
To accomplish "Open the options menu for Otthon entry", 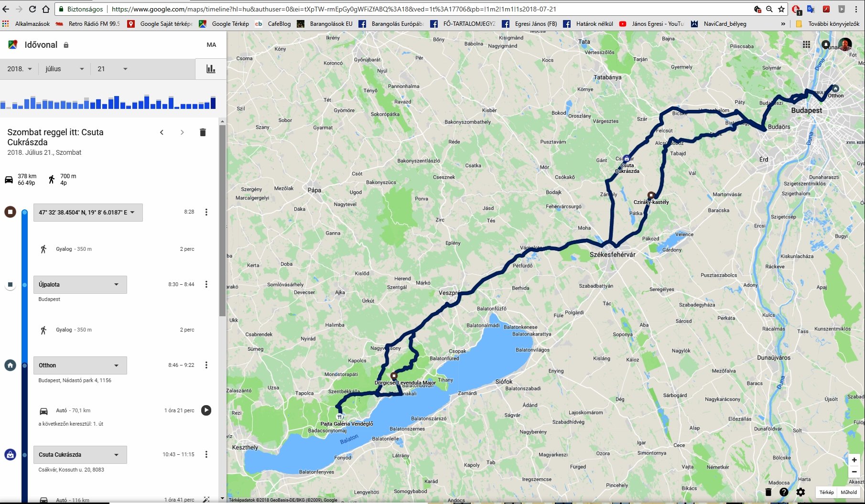I will coord(206,365).
